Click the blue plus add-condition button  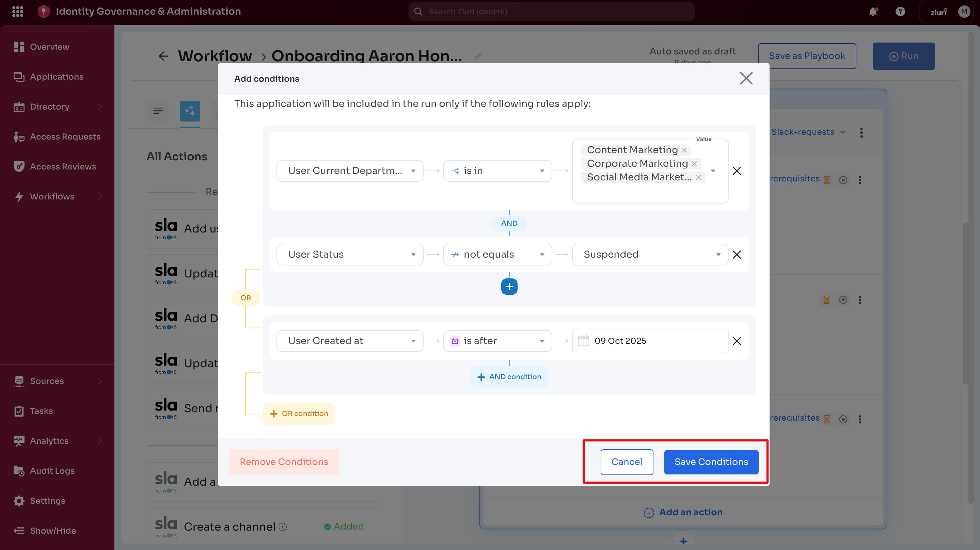click(x=509, y=287)
